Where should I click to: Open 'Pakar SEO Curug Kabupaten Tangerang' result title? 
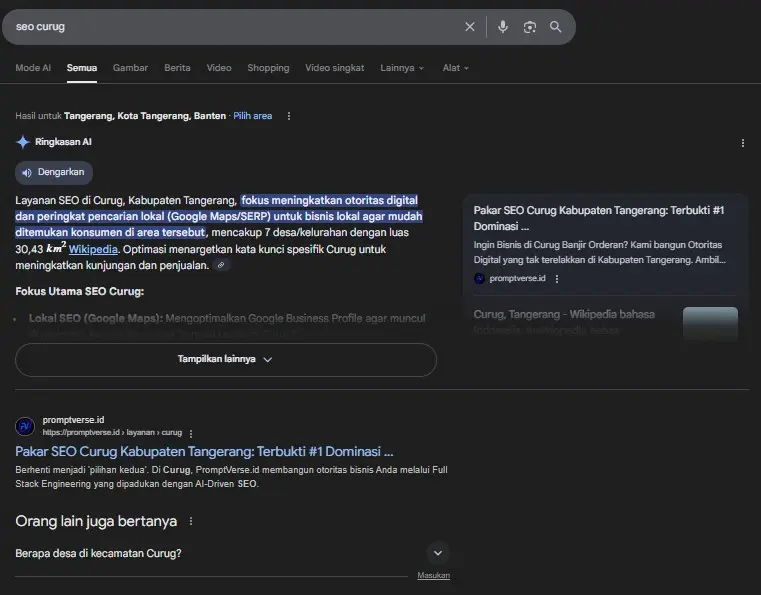[x=204, y=452]
